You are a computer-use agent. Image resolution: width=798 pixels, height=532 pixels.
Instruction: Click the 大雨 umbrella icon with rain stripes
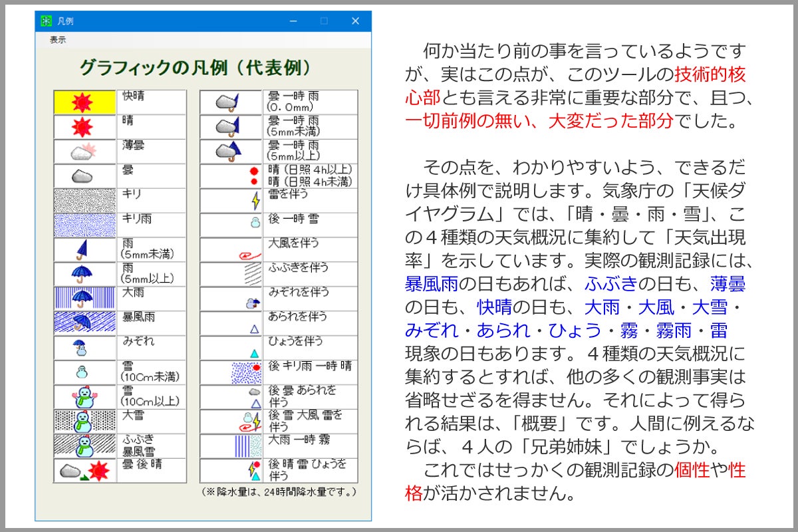pyautogui.click(x=84, y=298)
